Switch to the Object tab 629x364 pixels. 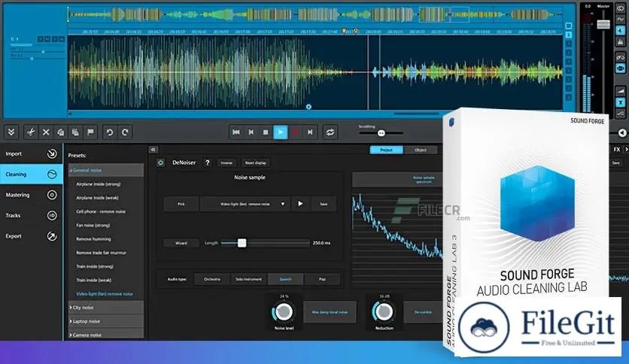(421, 150)
